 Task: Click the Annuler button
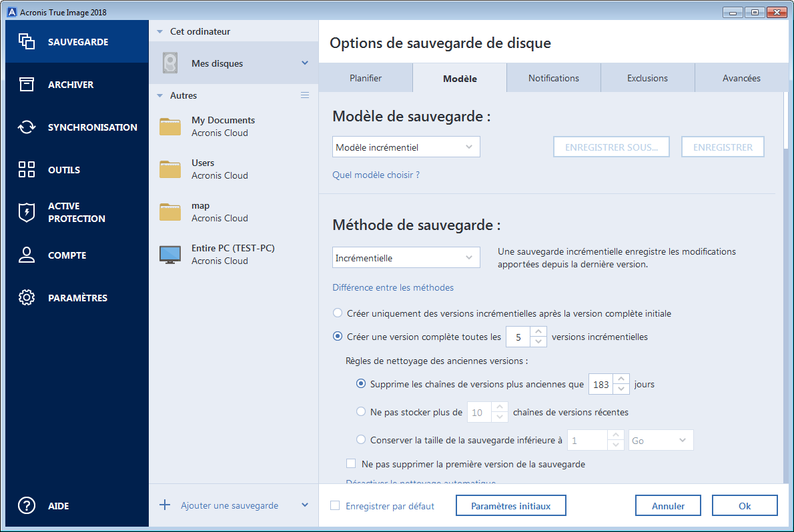point(668,506)
